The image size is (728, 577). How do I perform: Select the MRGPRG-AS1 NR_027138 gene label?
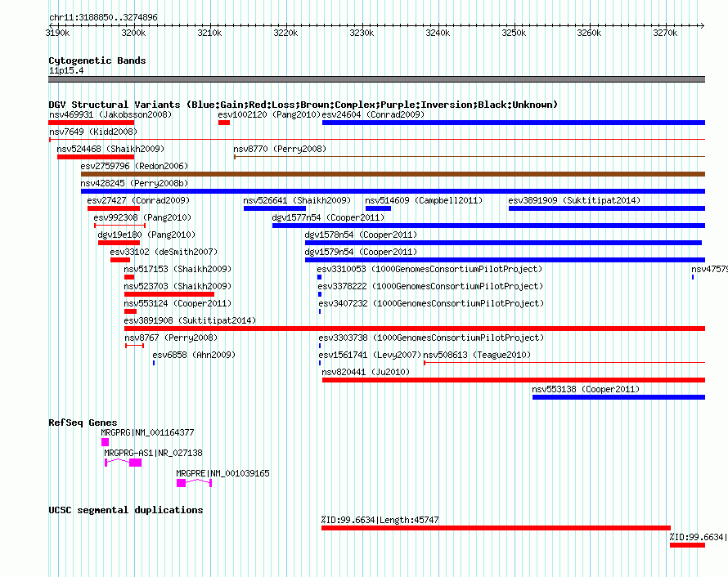tap(153, 453)
